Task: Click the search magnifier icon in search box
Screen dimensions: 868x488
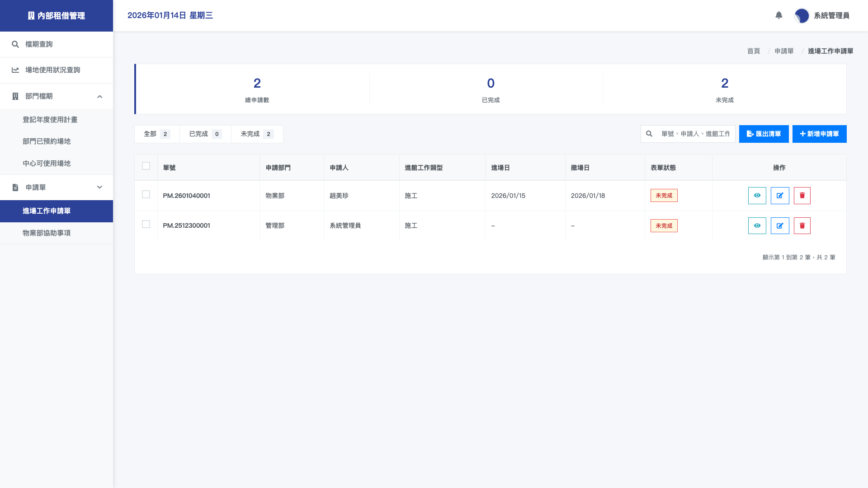Action: [649, 134]
